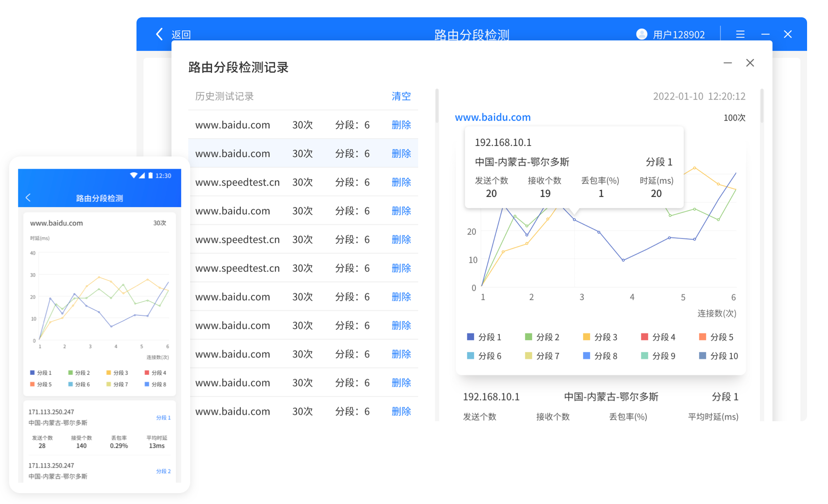
Task: Click 171.113.250.247 in first mobile result card
Action: (x=51, y=412)
